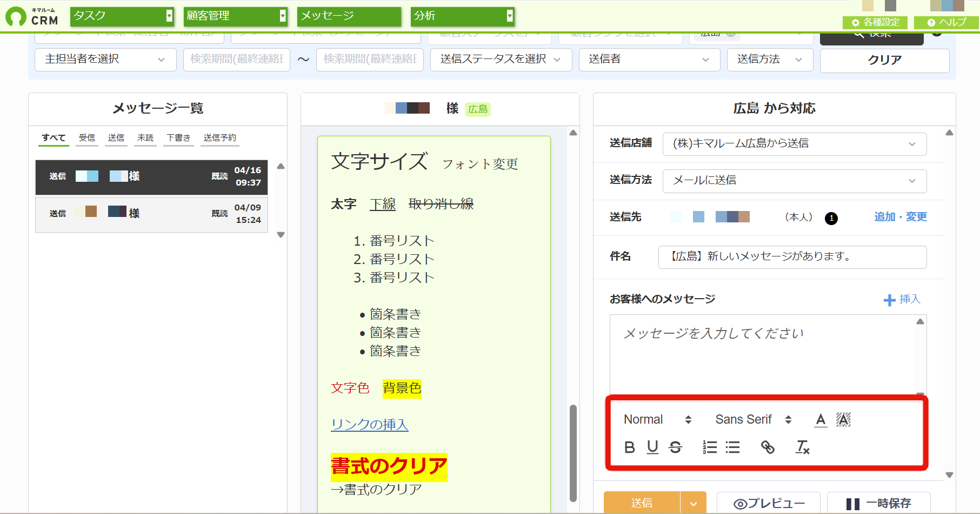The height and width of the screenshot is (514, 980).
Task: Apply strikethrough formatting in editor toolbar
Action: pos(675,447)
